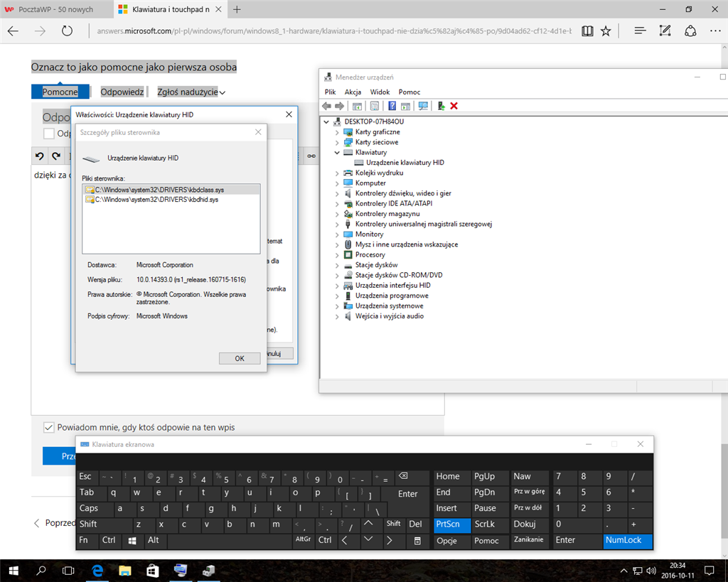This screenshot has height=582, width=728.
Task: Click OK in Szczegóły pliku sterownika dialog
Action: 240,358
